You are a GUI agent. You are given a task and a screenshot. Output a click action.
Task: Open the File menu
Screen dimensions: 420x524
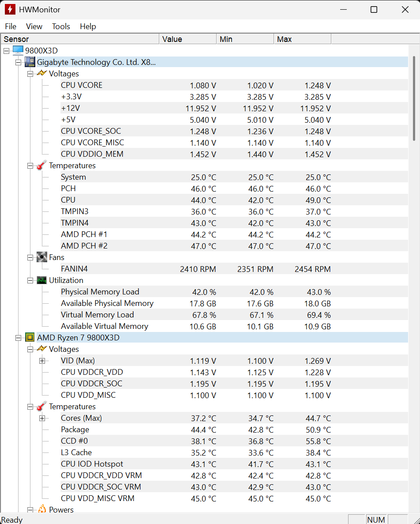click(x=11, y=26)
